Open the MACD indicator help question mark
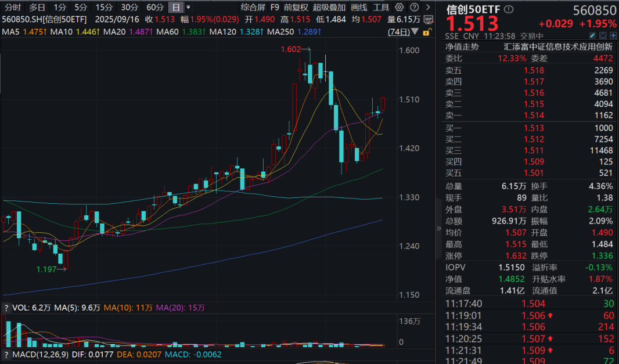The image size is (619, 364). point(6,354)
